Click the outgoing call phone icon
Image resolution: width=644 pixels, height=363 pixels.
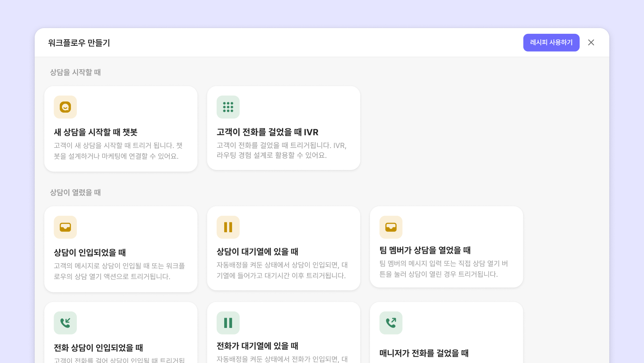click(x=391, y=323)
